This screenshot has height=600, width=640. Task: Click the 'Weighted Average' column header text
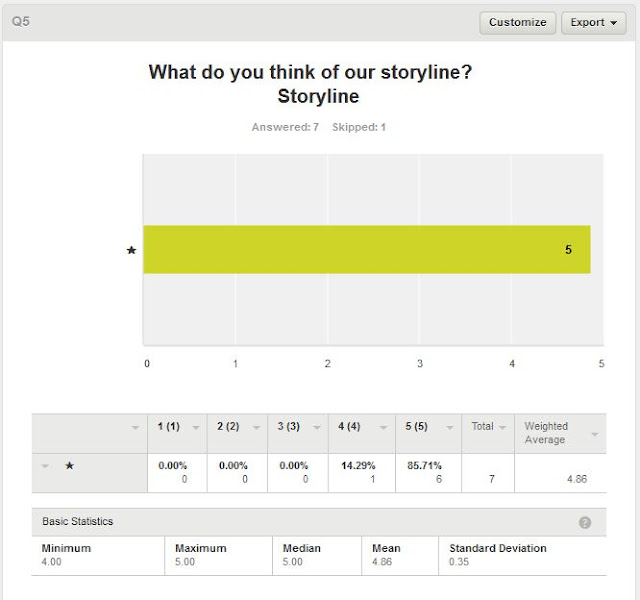[x=546, y=433]
